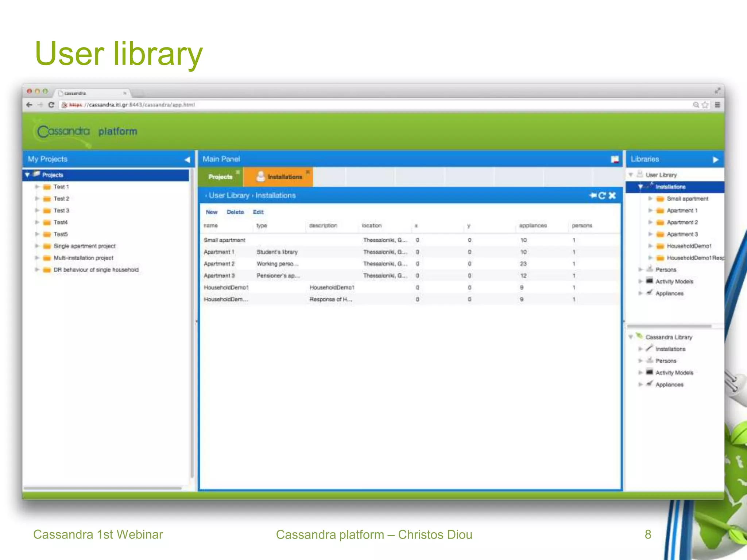Viewport: 747px width, 560px height.
Task: Click horizontal scrollbar in My Projects panel
Action: point(102,488)
